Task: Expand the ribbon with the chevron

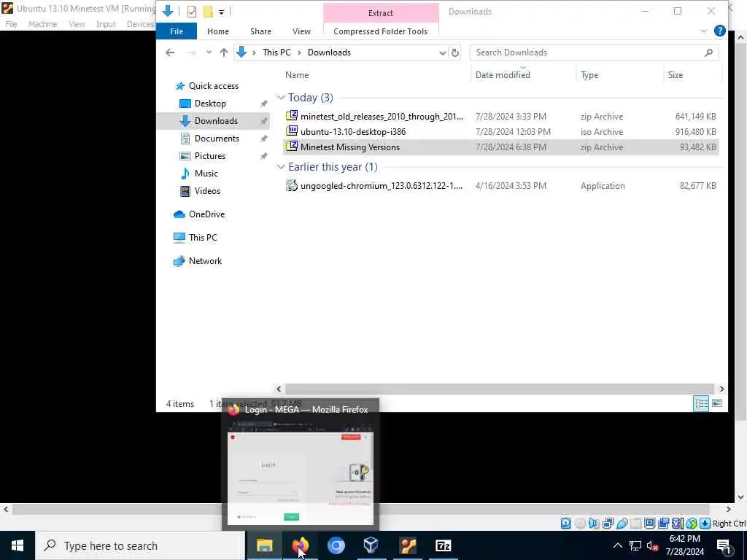Action: (x=704, y=31)
